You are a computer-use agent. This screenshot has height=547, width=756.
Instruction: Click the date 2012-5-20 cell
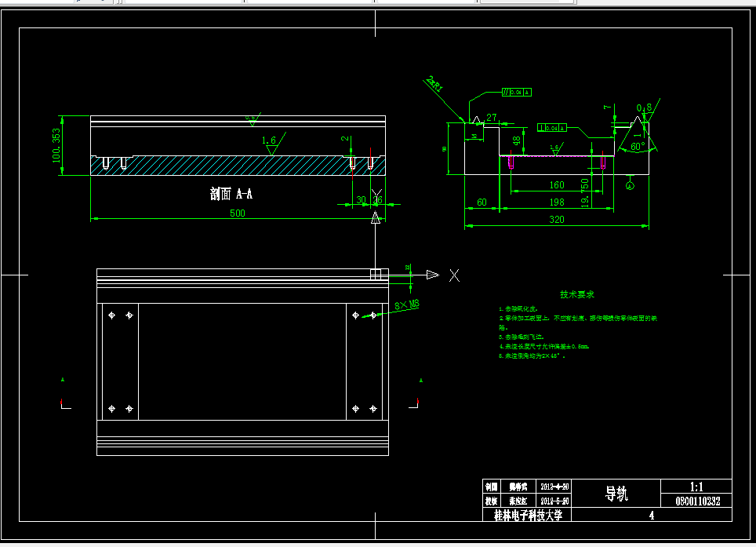coord(554,501)
